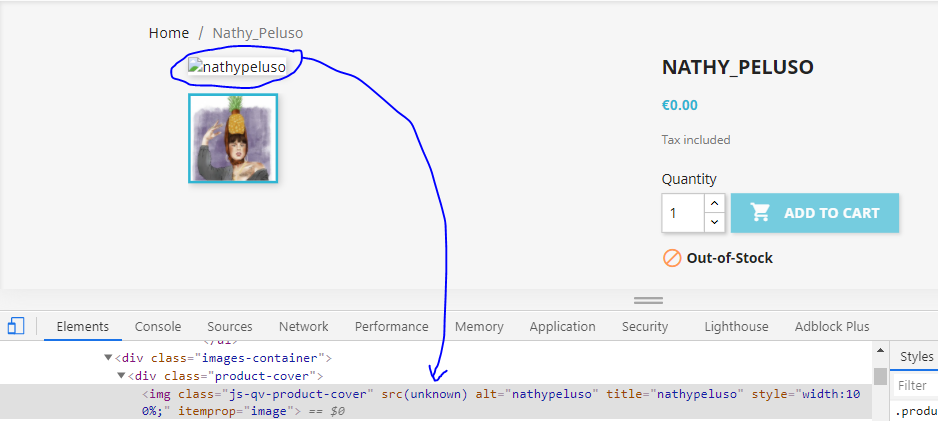
Task: Open the Elements tab
Action: click(x=83, y=327)
